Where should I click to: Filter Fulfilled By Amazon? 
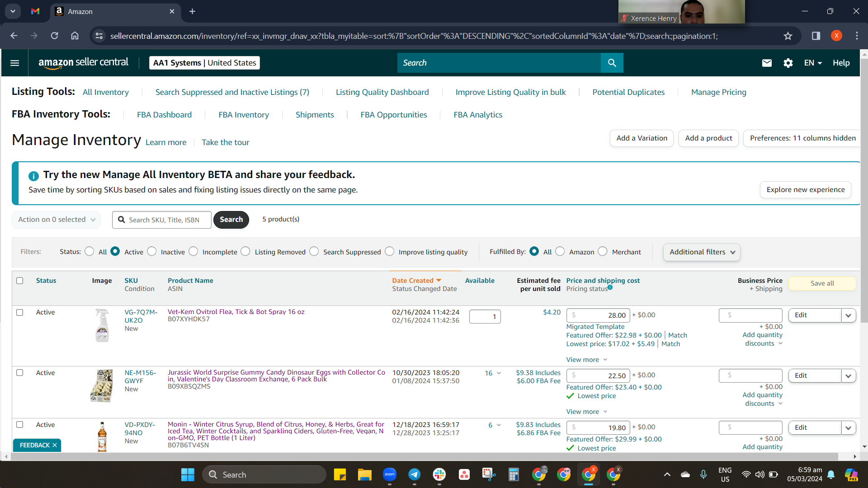pos(560,251)
